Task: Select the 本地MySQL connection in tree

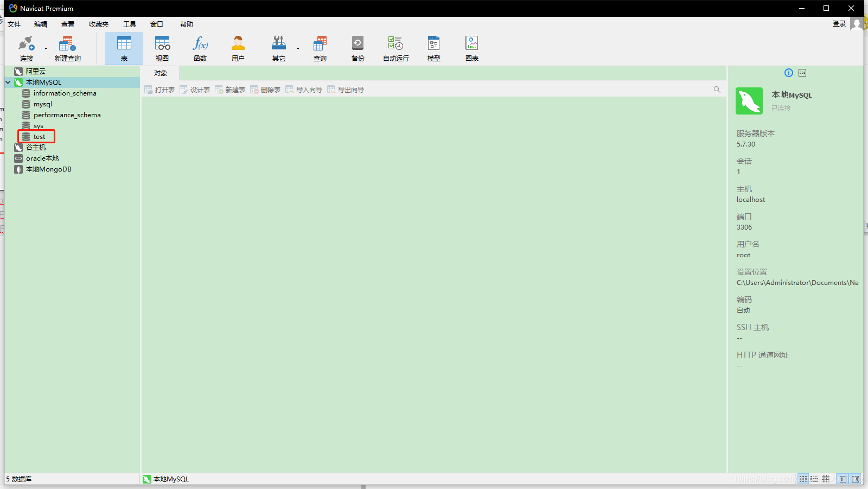Action: [x=43, y=82]
